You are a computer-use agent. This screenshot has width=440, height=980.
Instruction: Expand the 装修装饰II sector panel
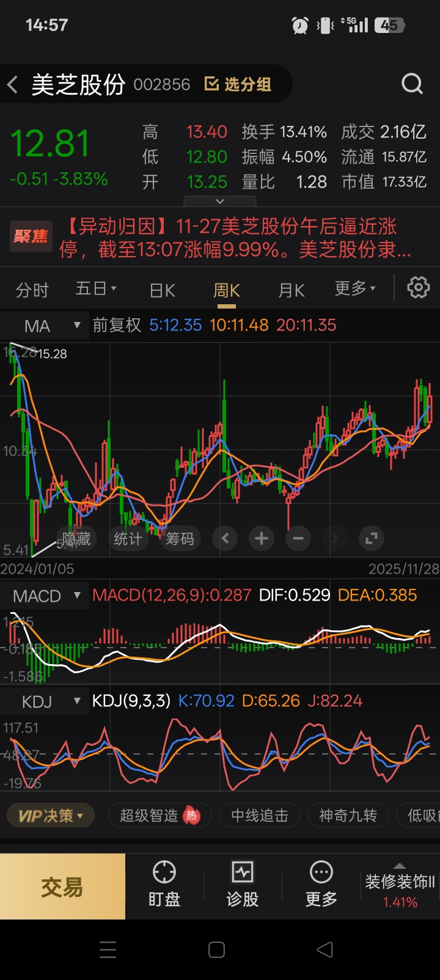(x=400, y=887)
